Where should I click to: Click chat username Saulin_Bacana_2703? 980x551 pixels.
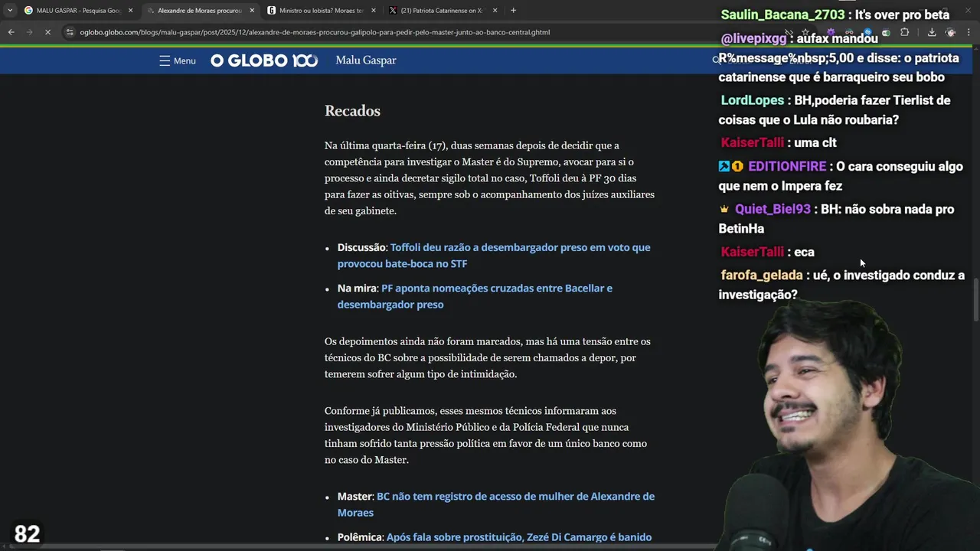(782, 15)
